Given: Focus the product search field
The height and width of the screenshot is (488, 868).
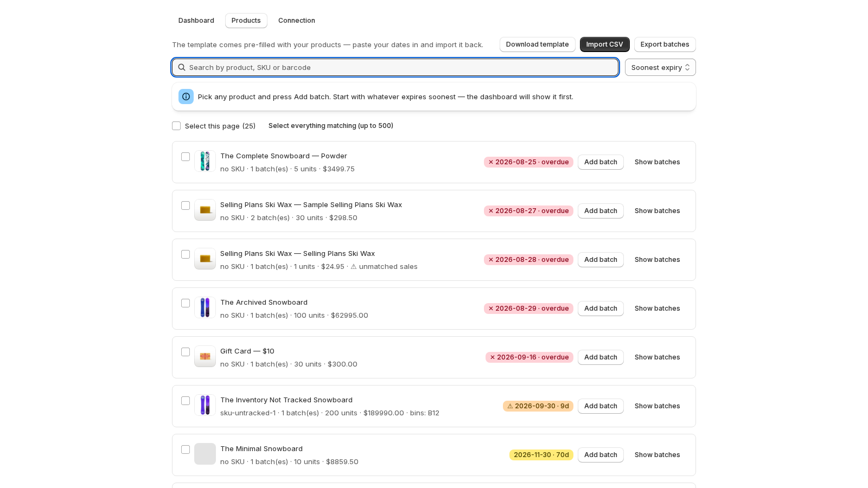Looking at the screenshot, I should [x=395, y=67].
